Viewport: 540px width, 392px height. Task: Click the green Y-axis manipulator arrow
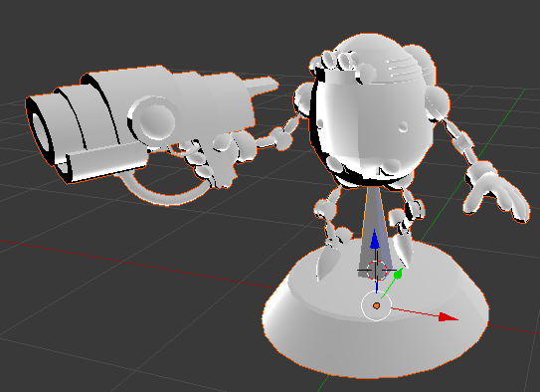click(x=399, y=274)
